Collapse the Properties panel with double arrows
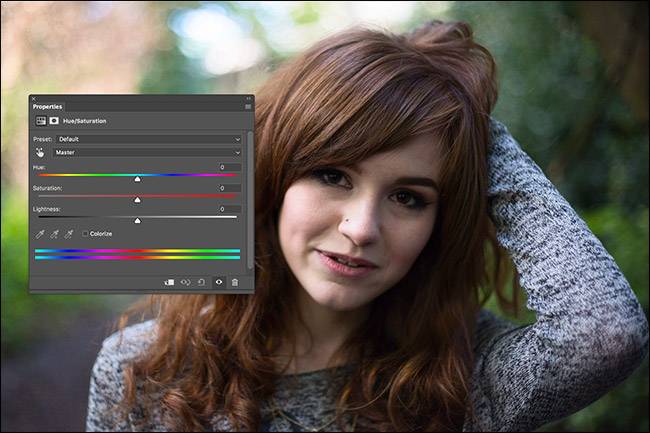Viewport: 650px width, 433px height. click(248, 99)
